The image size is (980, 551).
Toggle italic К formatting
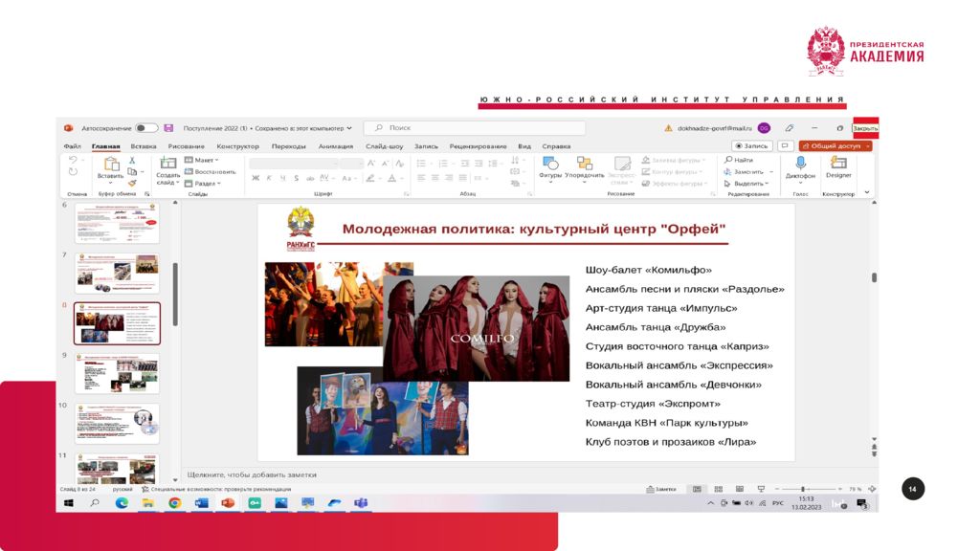tap(269, 179)
